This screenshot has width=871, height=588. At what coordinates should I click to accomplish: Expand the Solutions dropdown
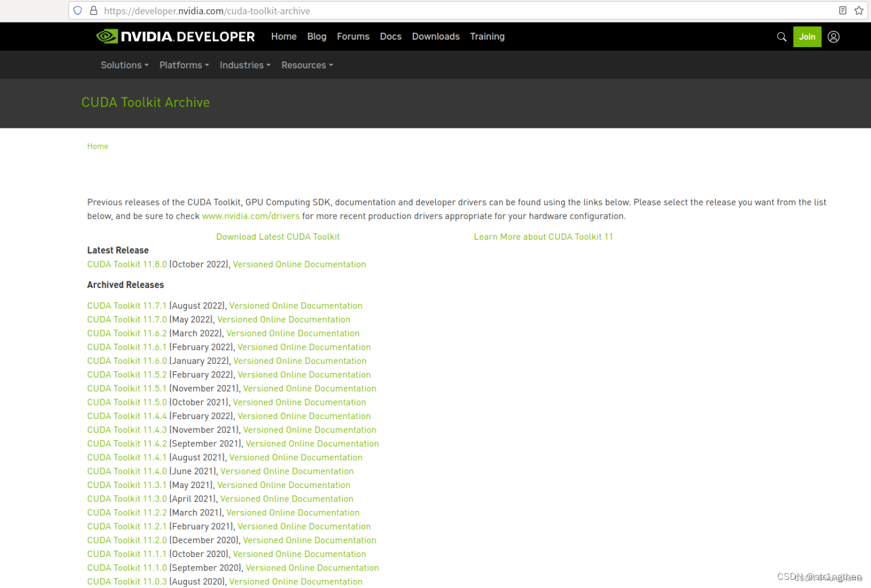pyautogui.click(x=125, y=65)
